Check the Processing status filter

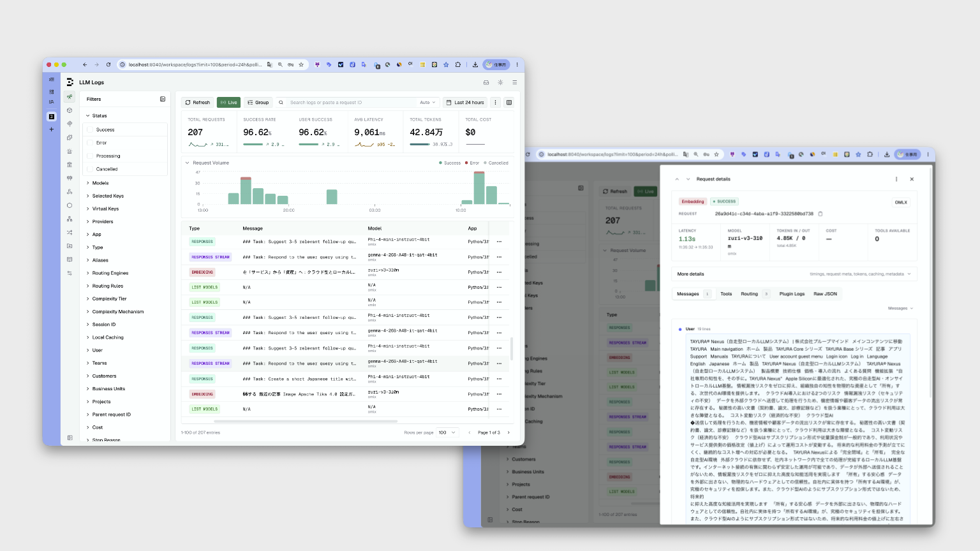pyautogui.click(x=91, y=156)
